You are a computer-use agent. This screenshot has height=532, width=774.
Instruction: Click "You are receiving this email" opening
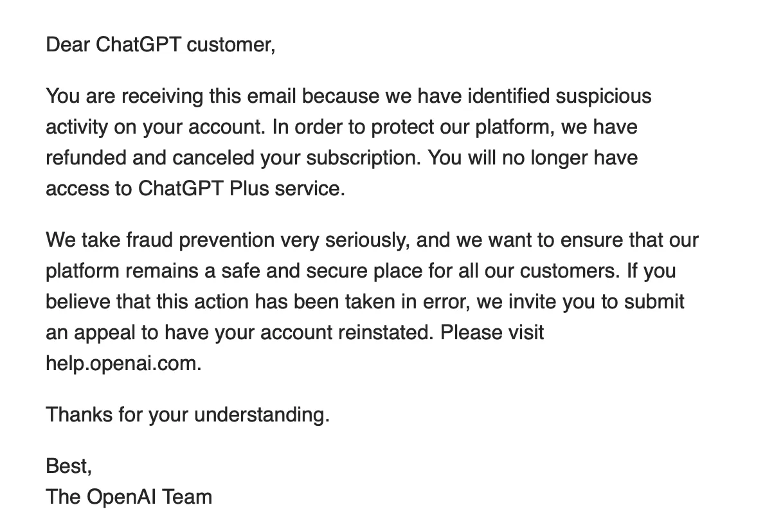[170, 96]
